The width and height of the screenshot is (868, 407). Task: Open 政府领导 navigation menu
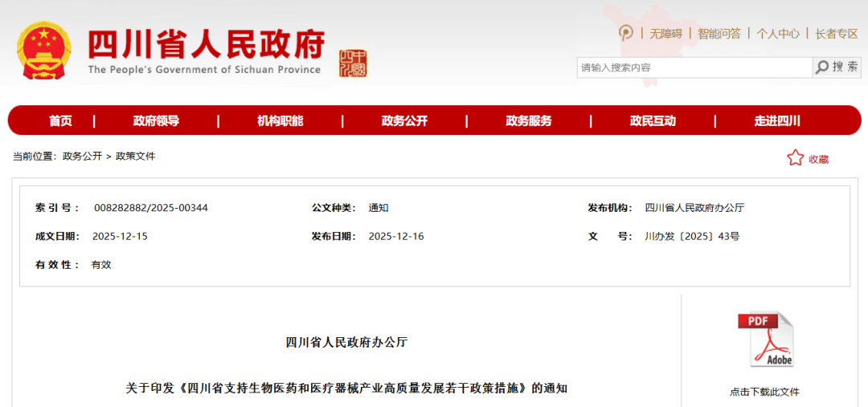pyautogui.click(x=156, y=121)
